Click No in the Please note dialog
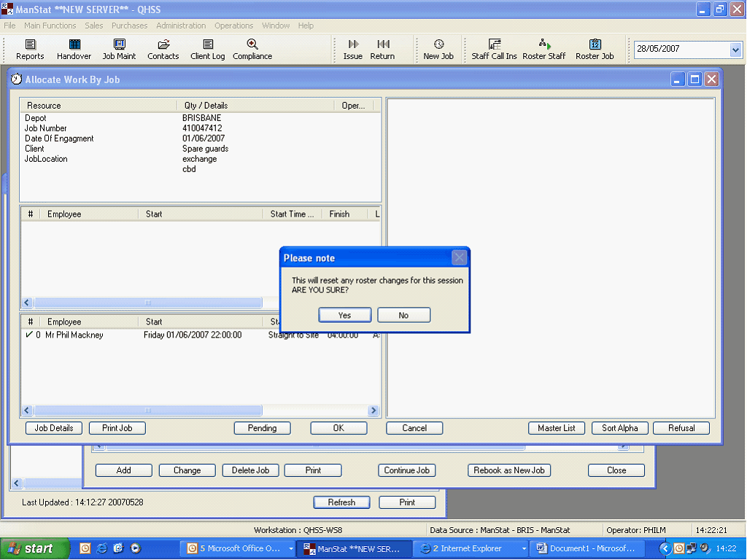This screenshot has width=747, height=560. (x=403, y=315)
